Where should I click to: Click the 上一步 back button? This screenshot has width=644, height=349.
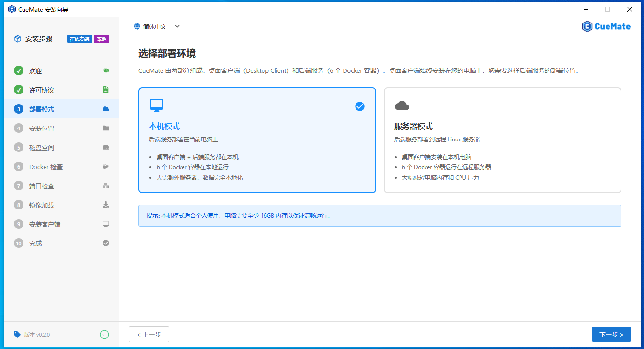[x=149, y=335]
